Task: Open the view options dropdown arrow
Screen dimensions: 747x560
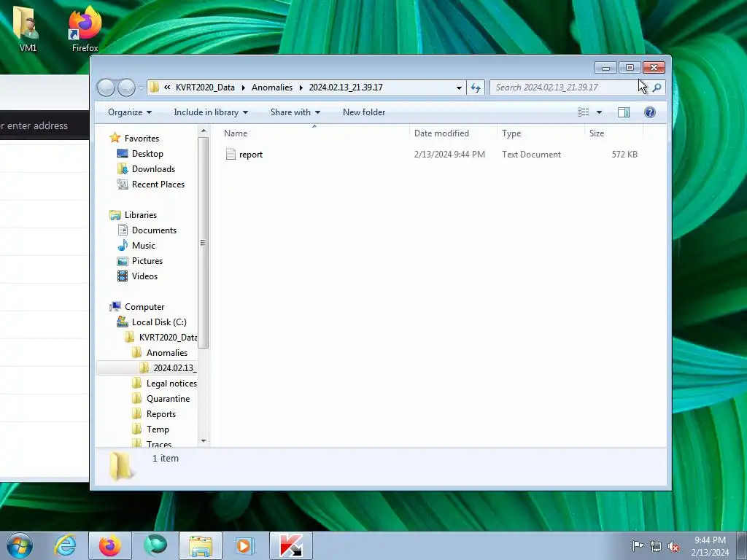Action: (x=600, y=112)
